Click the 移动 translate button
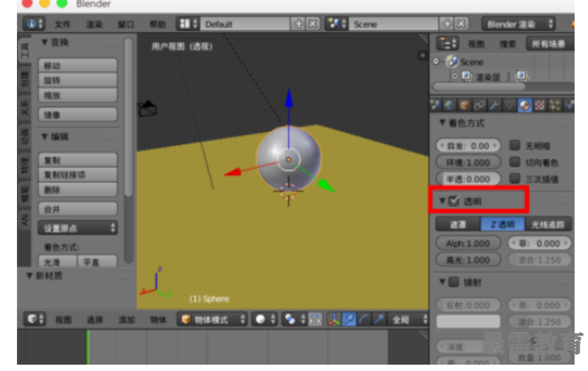The image size is (588, 371). pyautogui.click(x=78, y=66)
